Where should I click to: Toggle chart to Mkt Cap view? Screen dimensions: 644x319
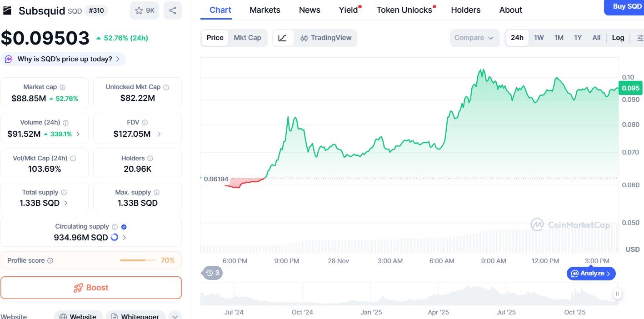(x=247, y=38)
